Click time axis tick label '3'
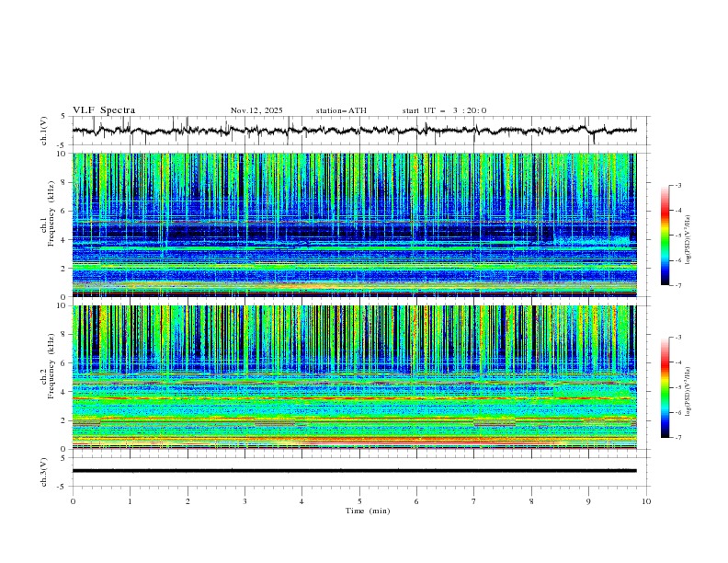 245,501
